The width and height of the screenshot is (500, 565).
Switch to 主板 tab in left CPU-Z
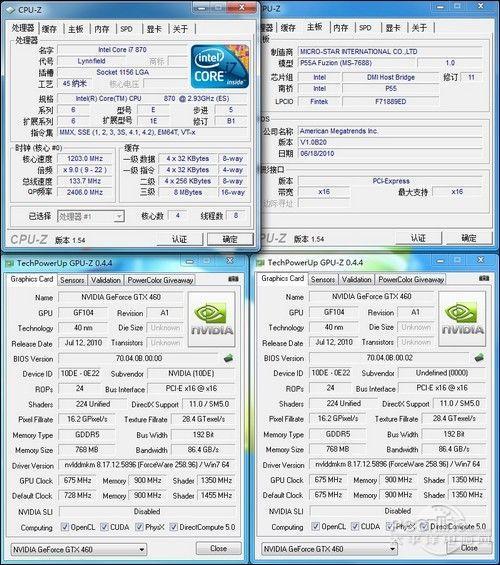click(x=76, y=29)
